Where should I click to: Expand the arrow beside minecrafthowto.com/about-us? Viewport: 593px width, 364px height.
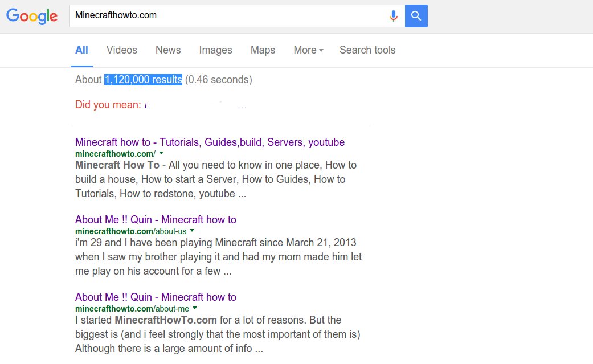pos(192,231)
